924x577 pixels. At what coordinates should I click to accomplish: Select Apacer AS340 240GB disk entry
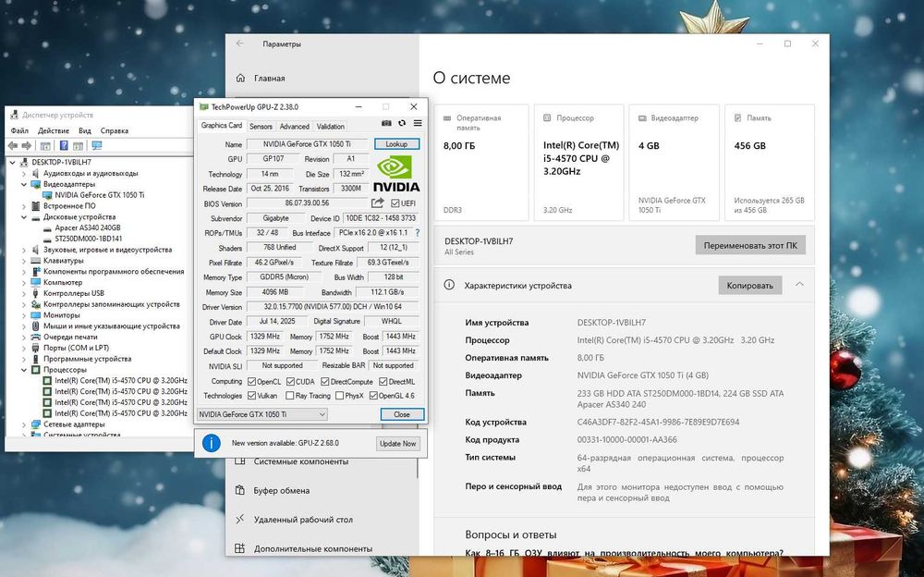pyautogui.click(x=88, y=227)
